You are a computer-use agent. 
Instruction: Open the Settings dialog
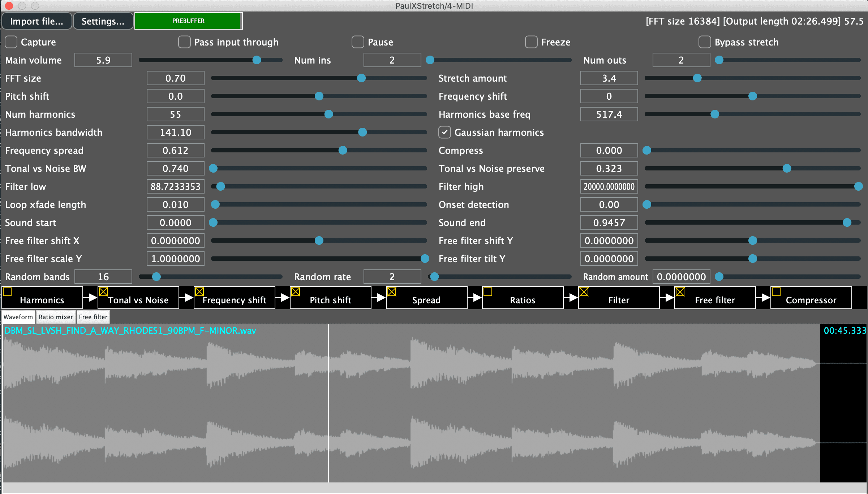103,21
